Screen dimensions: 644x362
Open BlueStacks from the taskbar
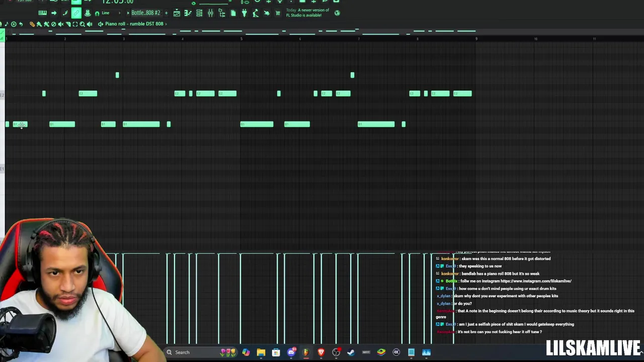click(381, 352)
